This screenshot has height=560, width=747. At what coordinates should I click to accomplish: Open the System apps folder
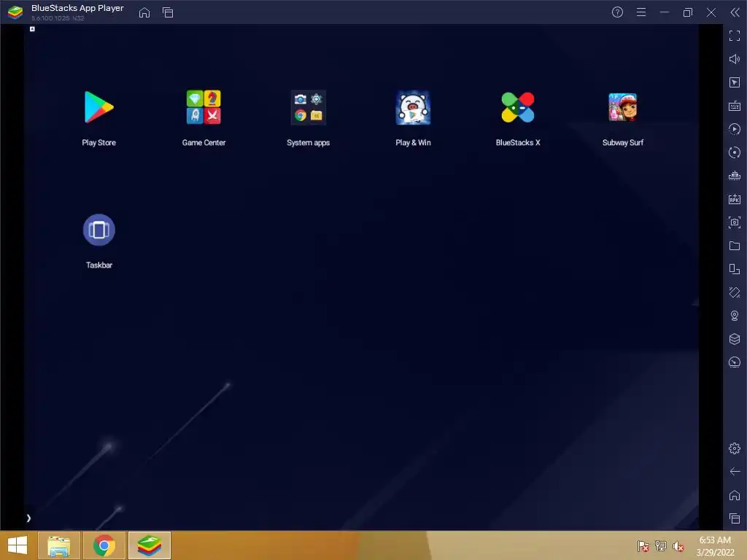point(309,108)
